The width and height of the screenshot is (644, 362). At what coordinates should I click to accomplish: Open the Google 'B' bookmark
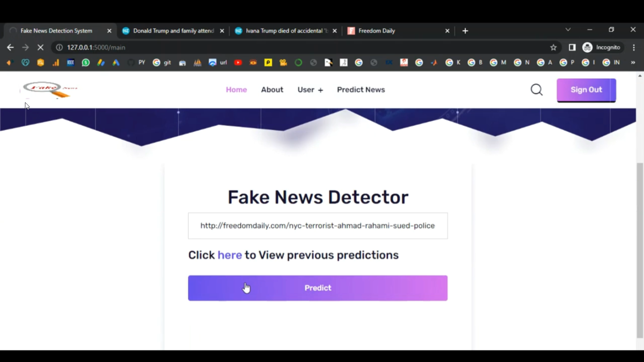pos(475,63)
